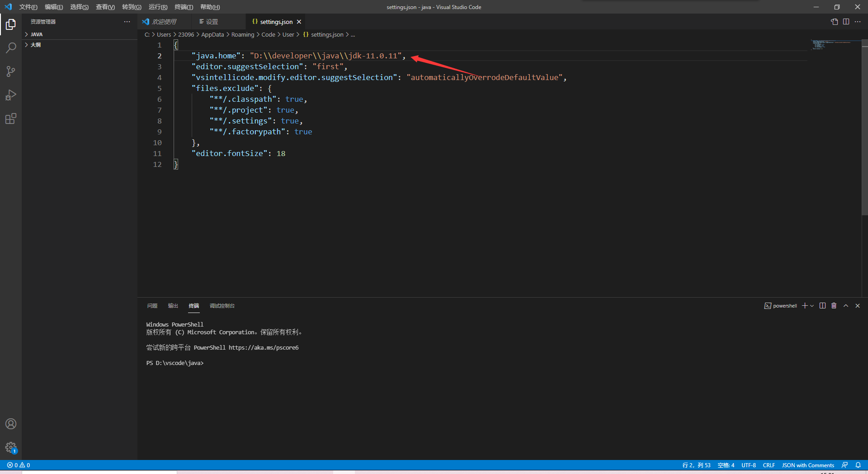Switch to the 欢迎使用 tab
Screen dimensions: 868x474
click(x=164, y=22)
